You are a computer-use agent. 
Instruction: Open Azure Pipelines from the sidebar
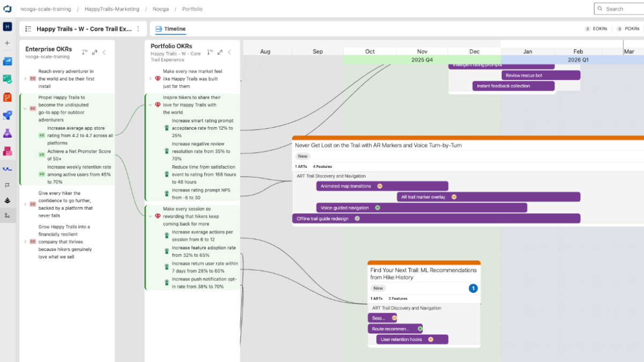(8, 115)
